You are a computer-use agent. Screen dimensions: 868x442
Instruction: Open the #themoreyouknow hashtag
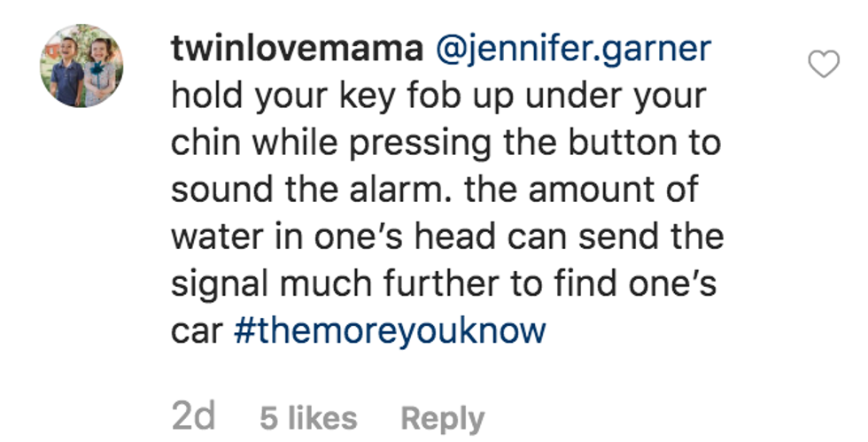(390, 331)
